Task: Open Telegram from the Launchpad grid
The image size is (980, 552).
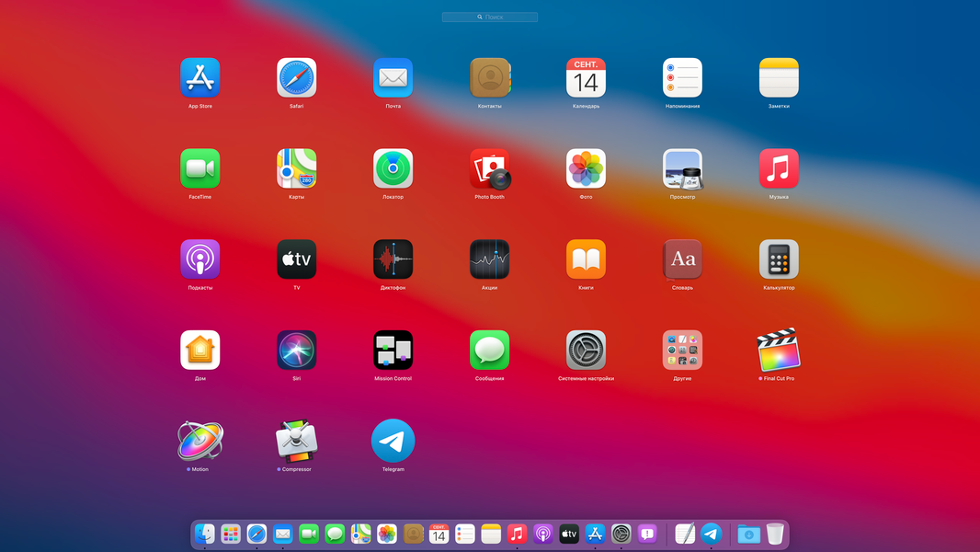Action: [x=393, y=440]
